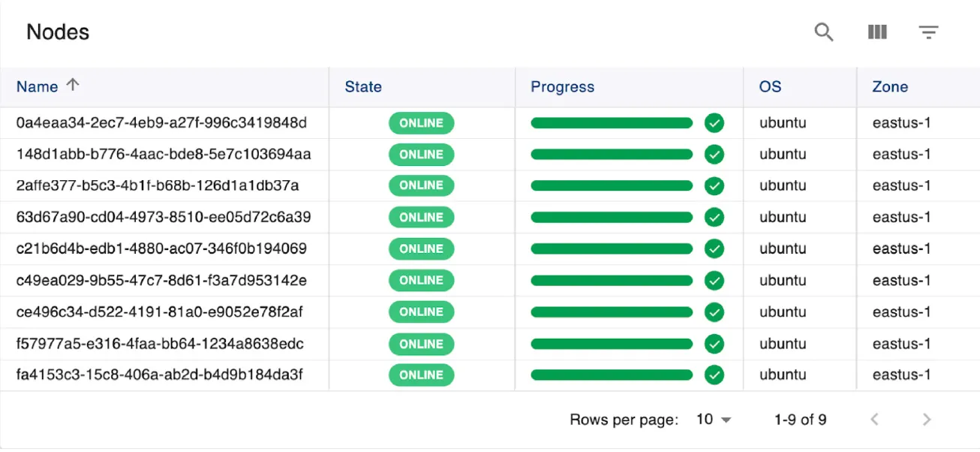This screenshot has height=452, width=980.
Task: Click the Rows per page label
Action: pyautogui.click(x=624, y=420)
